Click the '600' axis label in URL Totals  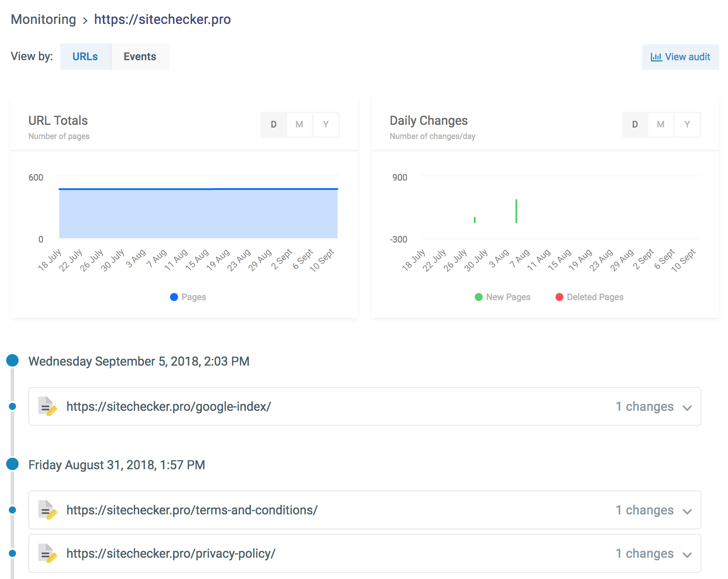click(x=36, y=178)
